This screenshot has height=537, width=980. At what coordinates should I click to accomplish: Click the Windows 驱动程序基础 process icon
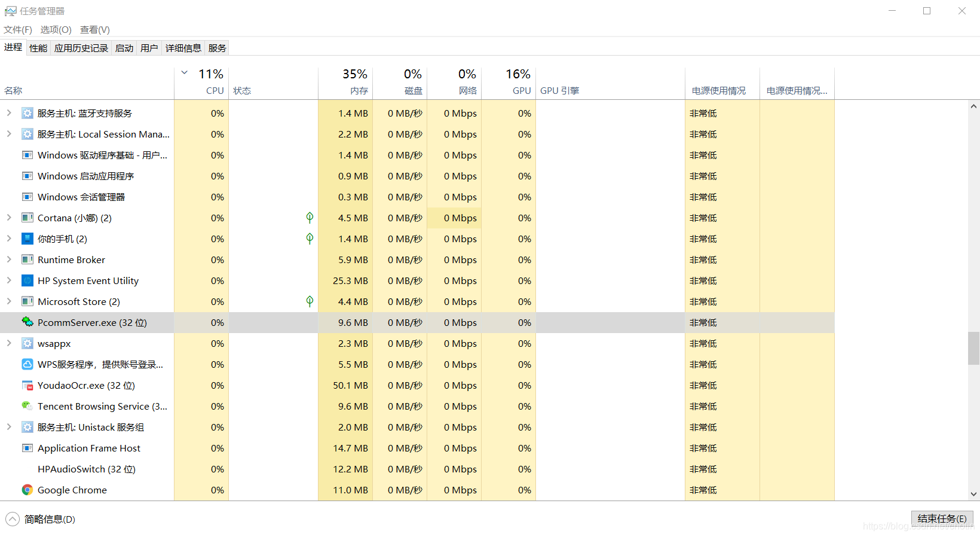(x=27, y=155)
